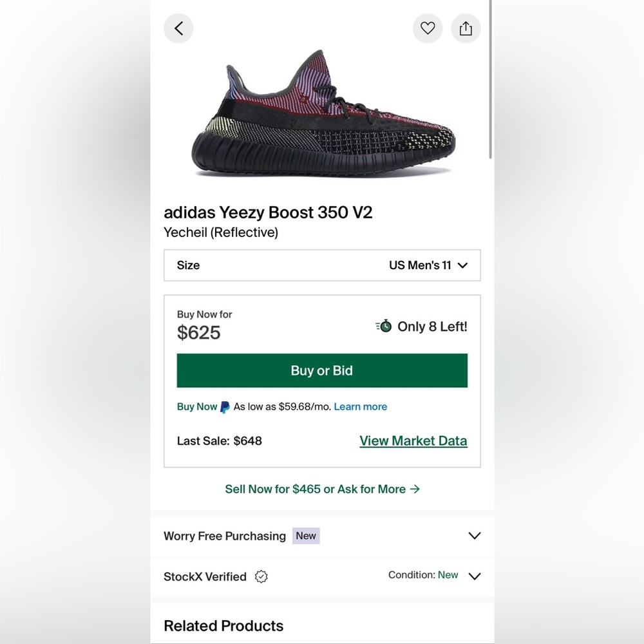Viewport: 644px width, 644px height.
Task: Click the Yeezy Boost product photo
Action: tap(322, 116)
